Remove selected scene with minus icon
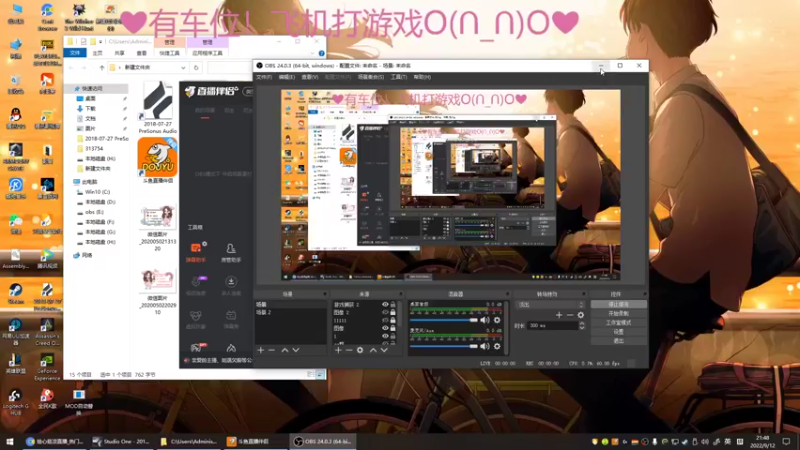800x450 pixels. (271, 350)
